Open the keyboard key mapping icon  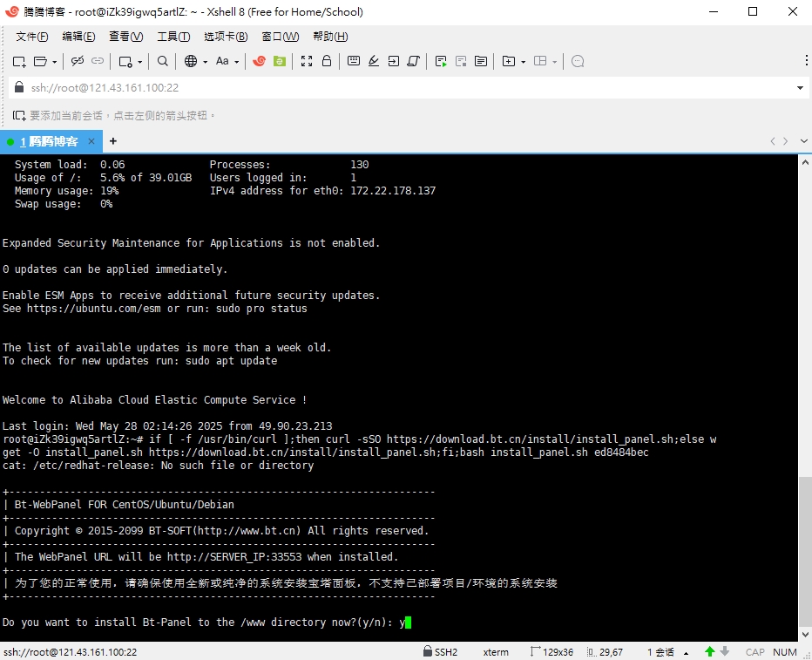click(x=354, y=61)
